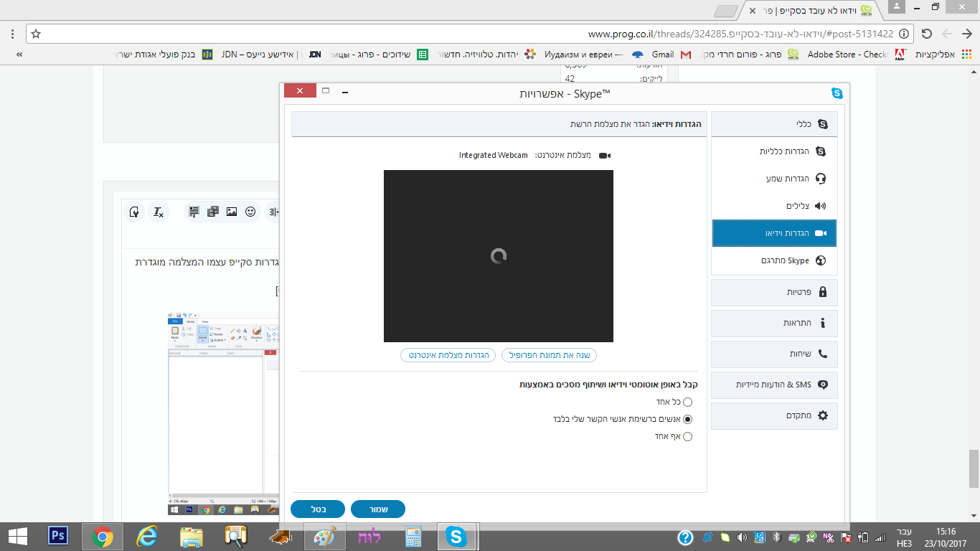
Task: Open a new Chrome tab
Action: 727,11
